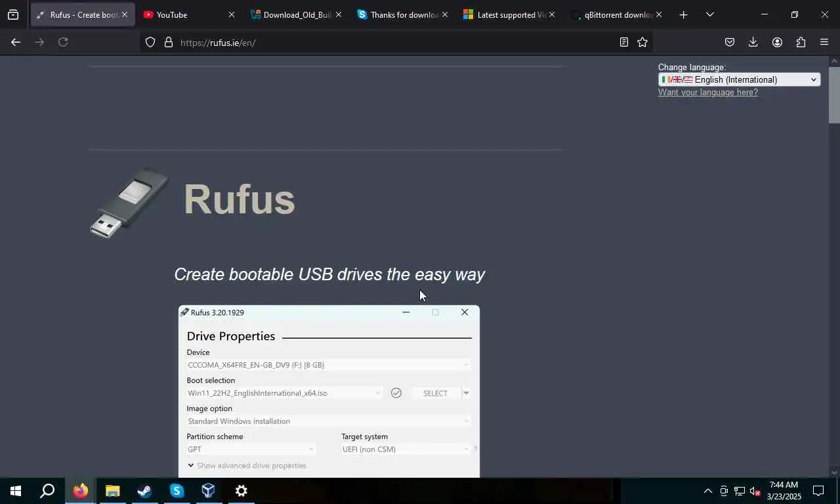
Task: Close the qBittorrent download tab
Action: (658, 14)
